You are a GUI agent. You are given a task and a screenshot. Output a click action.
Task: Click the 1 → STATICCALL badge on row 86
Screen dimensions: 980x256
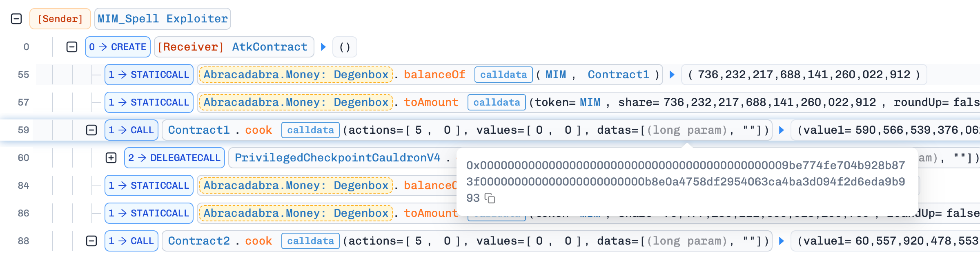[x=149, y=213]
